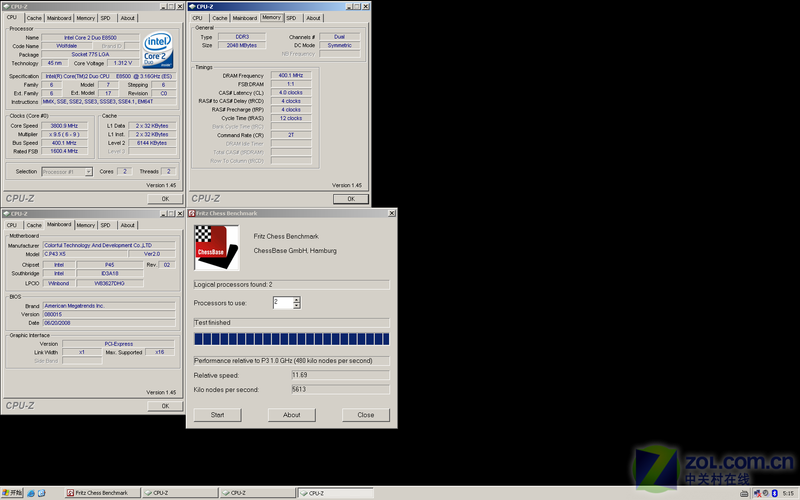The image size is (800, 500).
Task: Click the title bar icon of the CPU-Z Memory window
Action: tap(192, 7)
